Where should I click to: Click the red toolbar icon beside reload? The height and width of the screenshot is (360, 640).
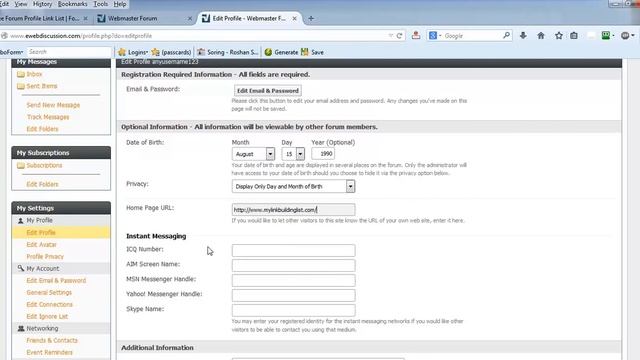point(416,36)
